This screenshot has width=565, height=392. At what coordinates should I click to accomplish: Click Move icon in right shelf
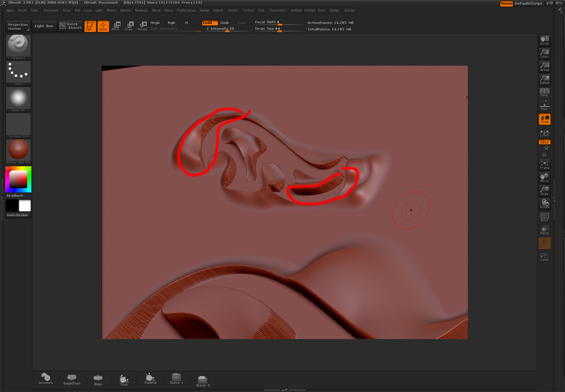point(544,177)
